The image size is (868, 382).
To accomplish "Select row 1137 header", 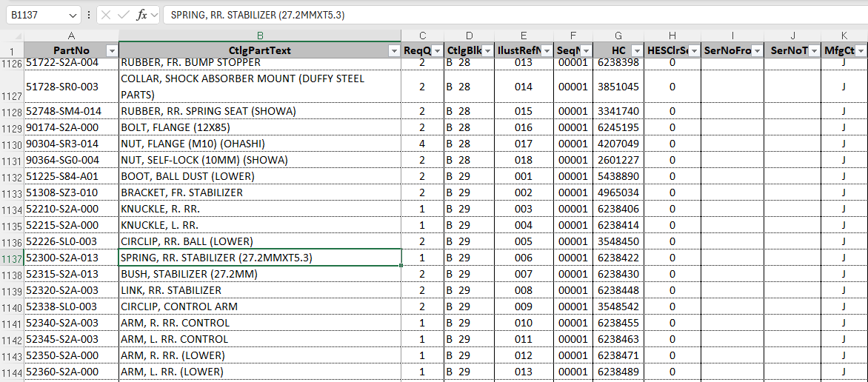I will pyautogui.click(x=12, y=258).
